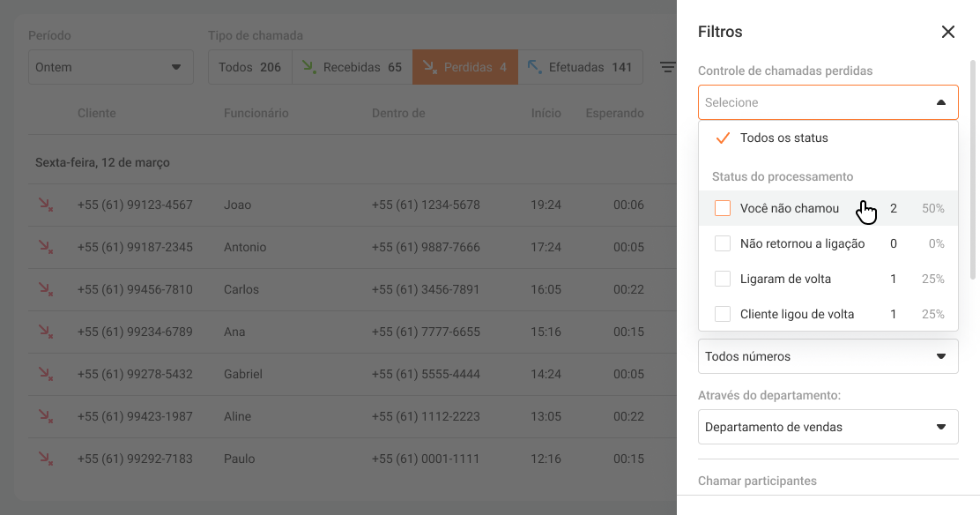The height and width of the screenshot is (515, 980).
Task: Click missed call icon in Paulo's row
Action: (45, 459)
